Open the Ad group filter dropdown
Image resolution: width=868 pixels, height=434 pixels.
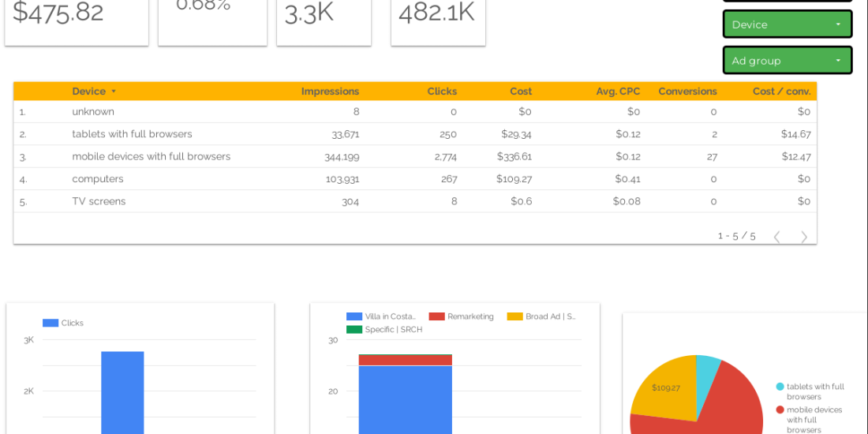(787, 60)
